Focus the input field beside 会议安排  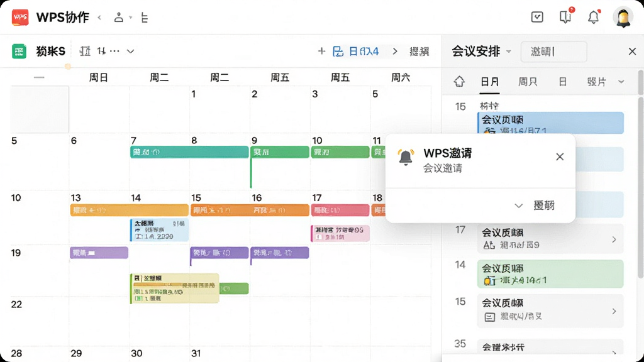tap(553, 52)
